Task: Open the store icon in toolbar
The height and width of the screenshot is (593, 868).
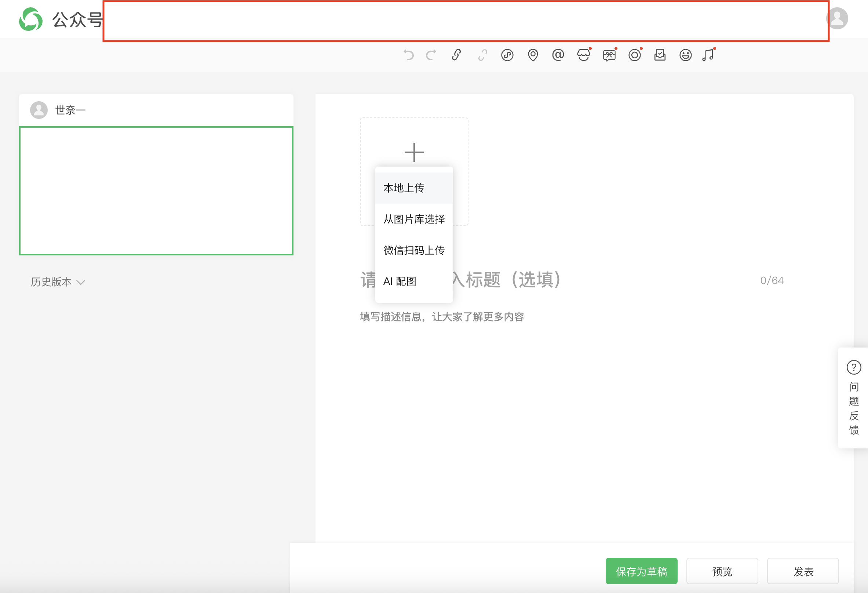Action: point(583,55)
